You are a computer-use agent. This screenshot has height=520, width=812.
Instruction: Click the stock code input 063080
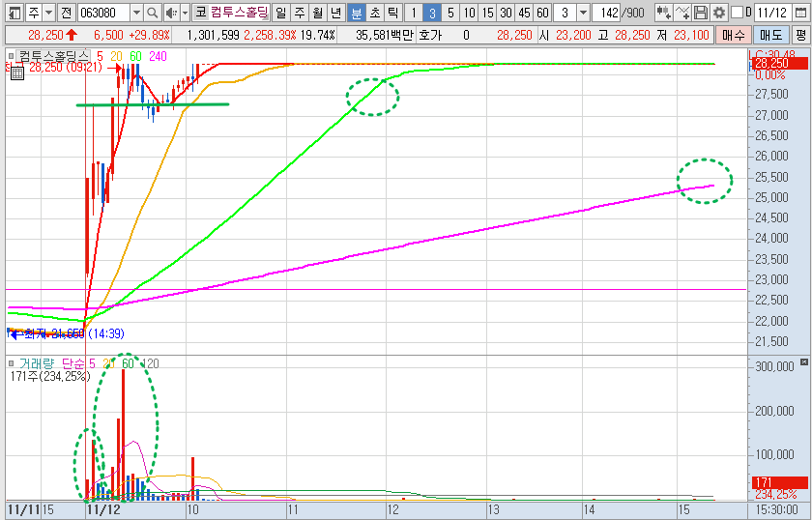(x=103, y=13)
